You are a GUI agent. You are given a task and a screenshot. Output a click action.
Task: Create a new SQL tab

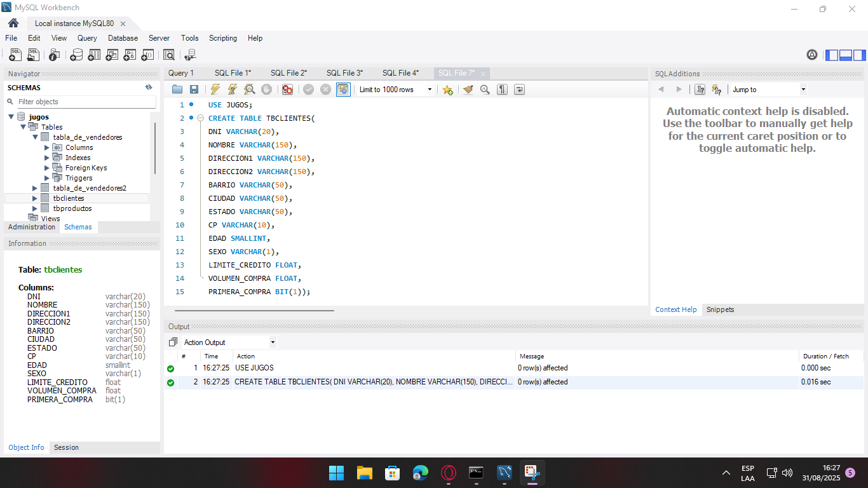(15, 55)
